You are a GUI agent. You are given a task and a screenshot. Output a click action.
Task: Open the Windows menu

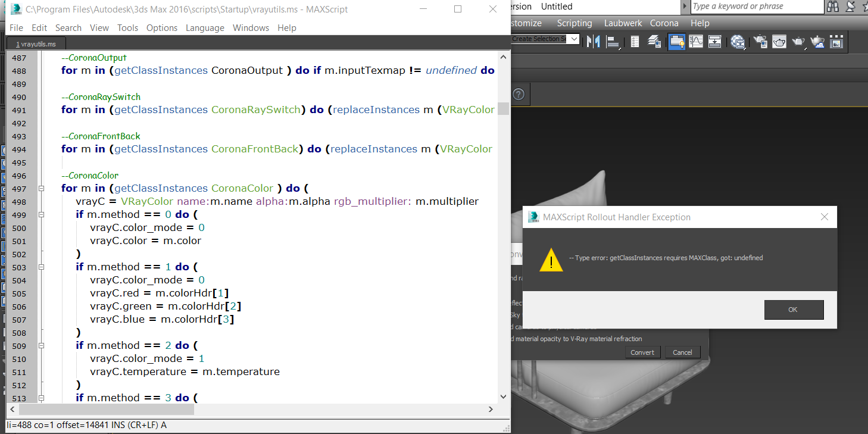pos(251,28)
